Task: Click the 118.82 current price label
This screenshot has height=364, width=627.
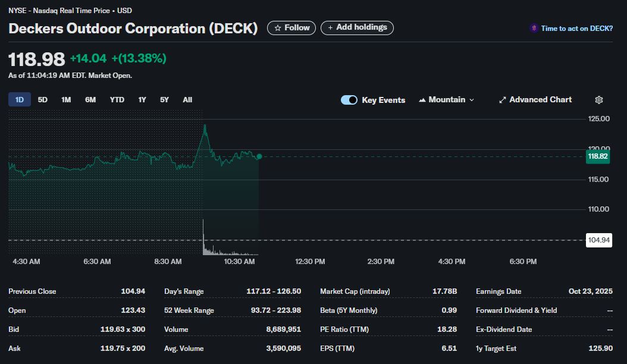Action: pyautogui.click(x=598, y=156)
